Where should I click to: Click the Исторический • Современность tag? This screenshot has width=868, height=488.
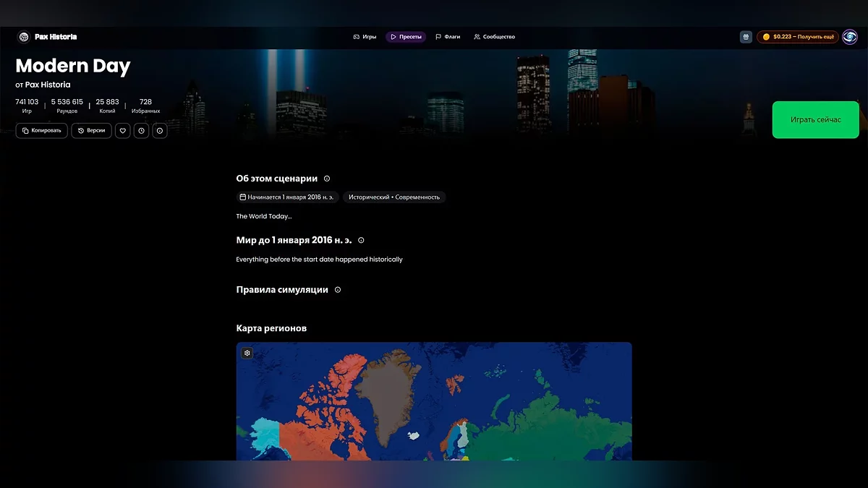point(394,197)
